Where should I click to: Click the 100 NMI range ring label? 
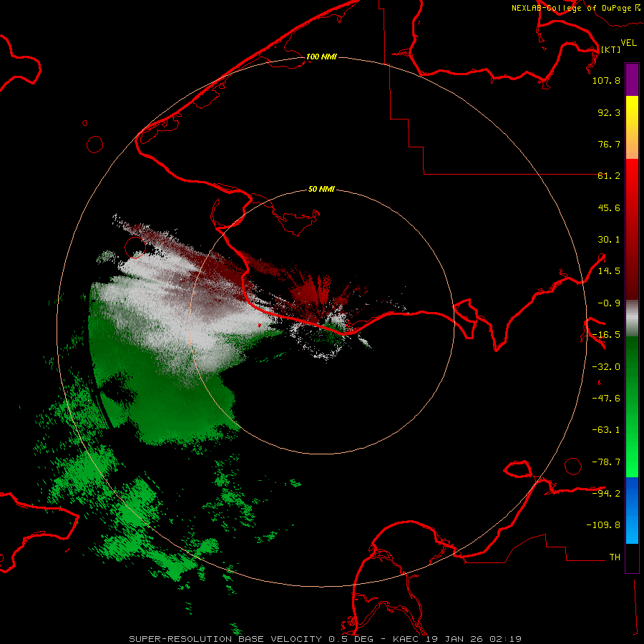pos(321,57)
